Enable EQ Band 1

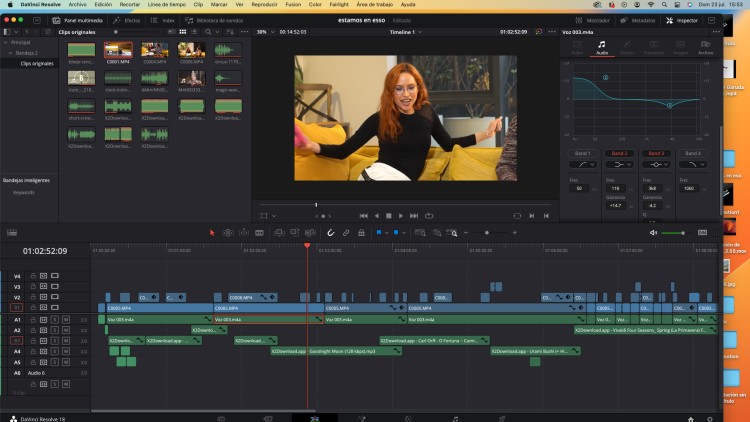pos(583,154)
